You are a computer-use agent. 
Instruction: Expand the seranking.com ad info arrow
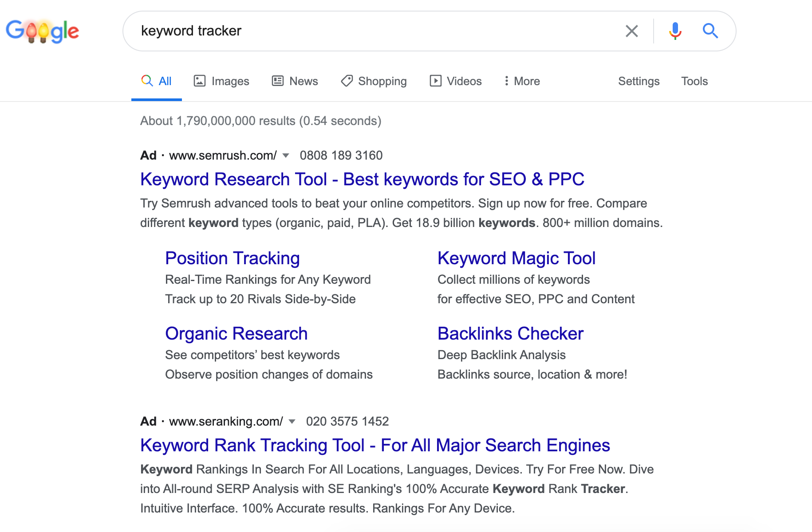(292, 422)
